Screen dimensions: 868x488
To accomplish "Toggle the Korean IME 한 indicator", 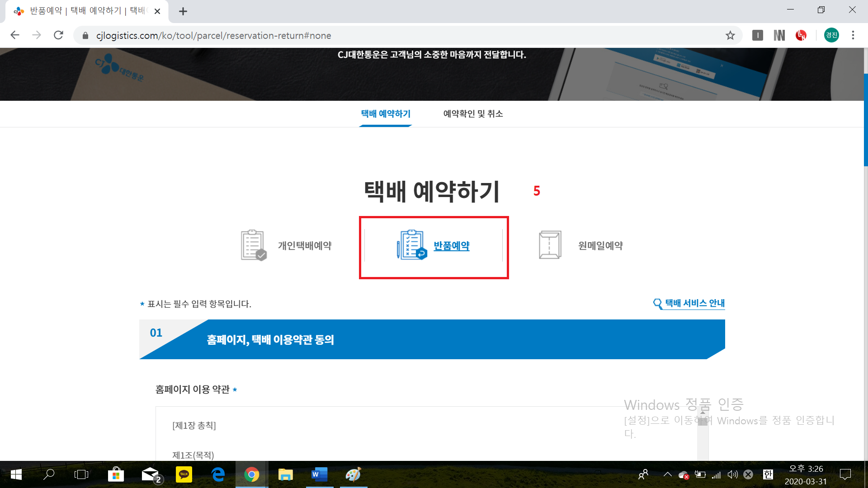I will tap(768, 474).
